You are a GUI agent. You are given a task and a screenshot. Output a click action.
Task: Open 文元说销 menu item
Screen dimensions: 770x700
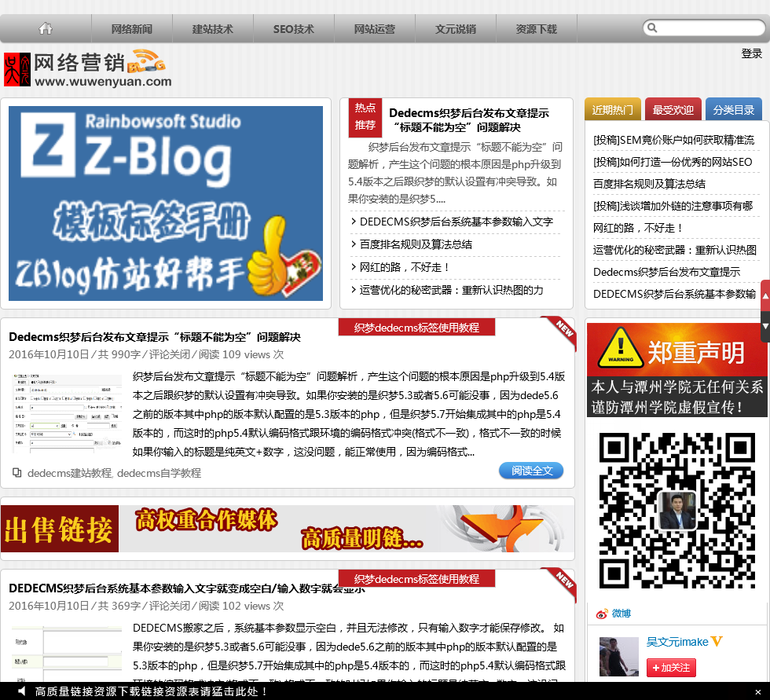point(456,29)
